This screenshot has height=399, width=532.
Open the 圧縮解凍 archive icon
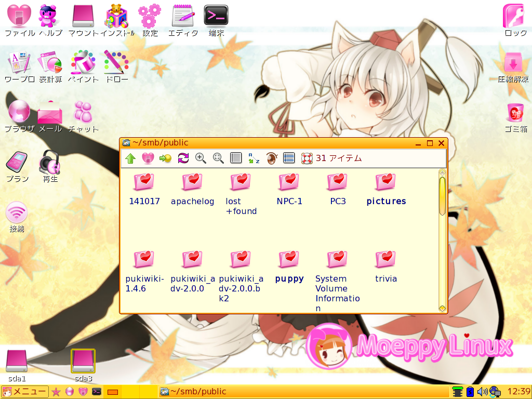(x=513, y=68)
